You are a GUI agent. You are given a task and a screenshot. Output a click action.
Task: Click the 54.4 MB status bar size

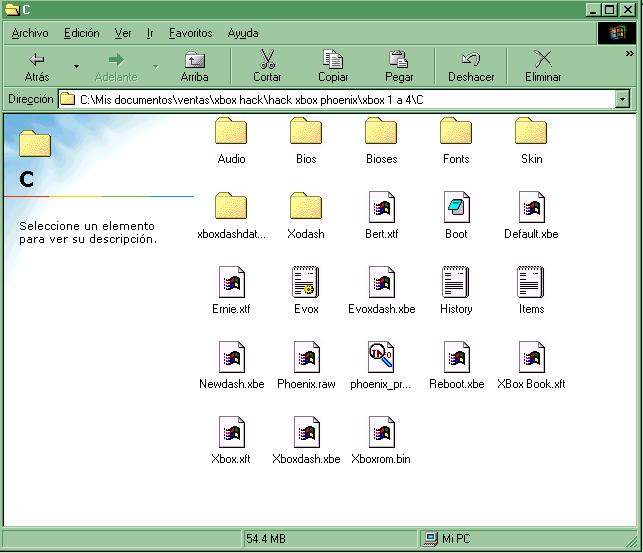pos(266,539)
